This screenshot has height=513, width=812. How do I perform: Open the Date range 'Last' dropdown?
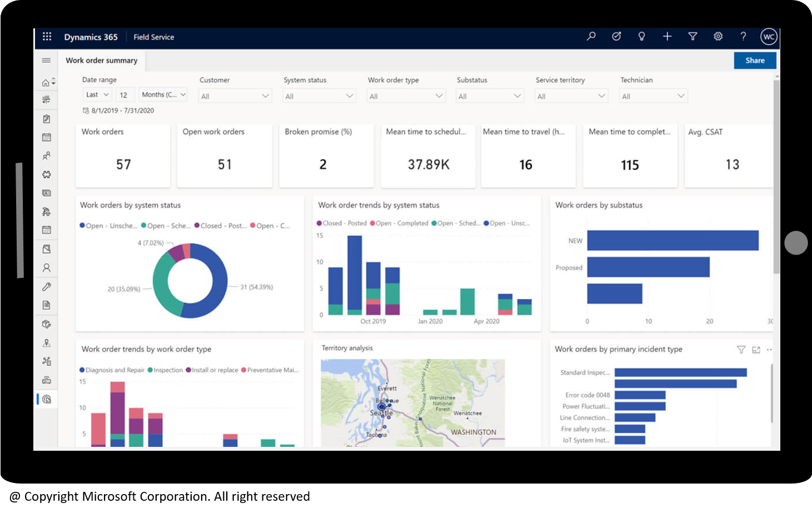click(98, 94)
